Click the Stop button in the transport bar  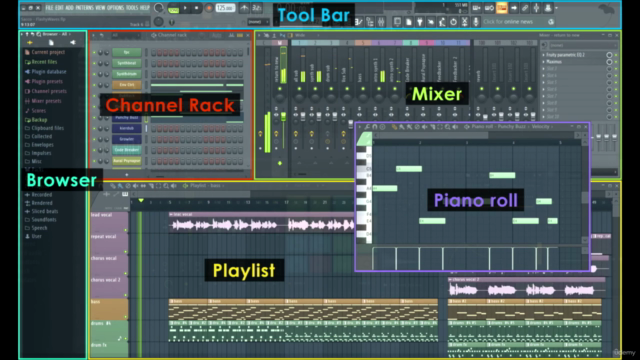click(196, 8)
